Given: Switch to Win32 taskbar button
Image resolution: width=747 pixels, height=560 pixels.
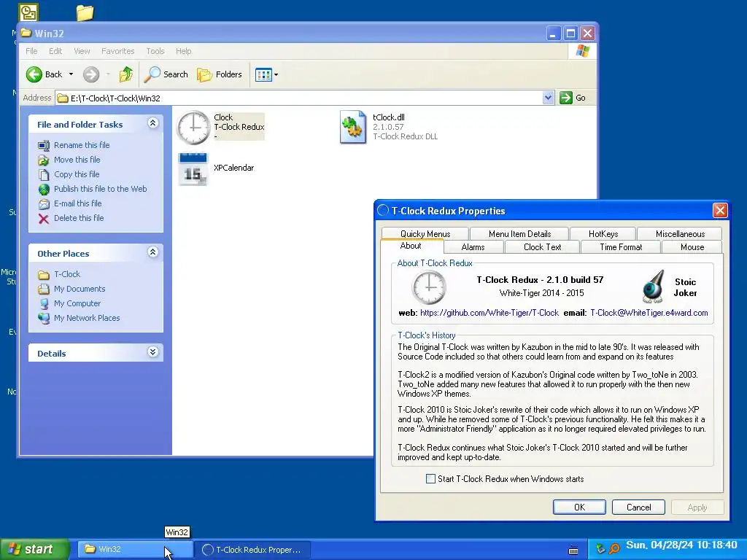Looking at the screenshot, I should 135,549.
